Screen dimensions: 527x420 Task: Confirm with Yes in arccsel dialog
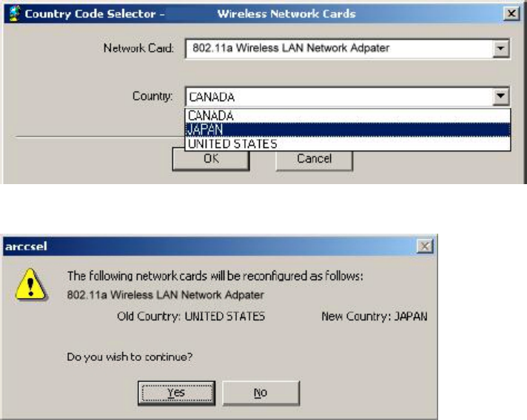coord(176,393)
